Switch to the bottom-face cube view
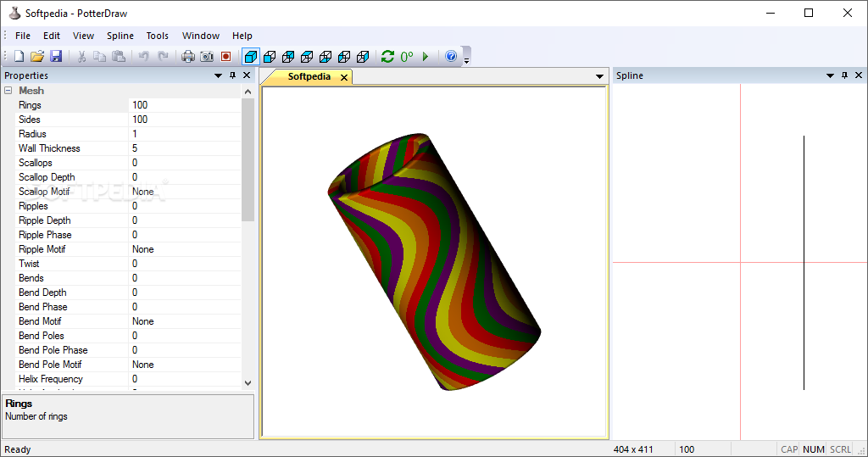This screenshot has width=868, height=457. click(325, 57)
